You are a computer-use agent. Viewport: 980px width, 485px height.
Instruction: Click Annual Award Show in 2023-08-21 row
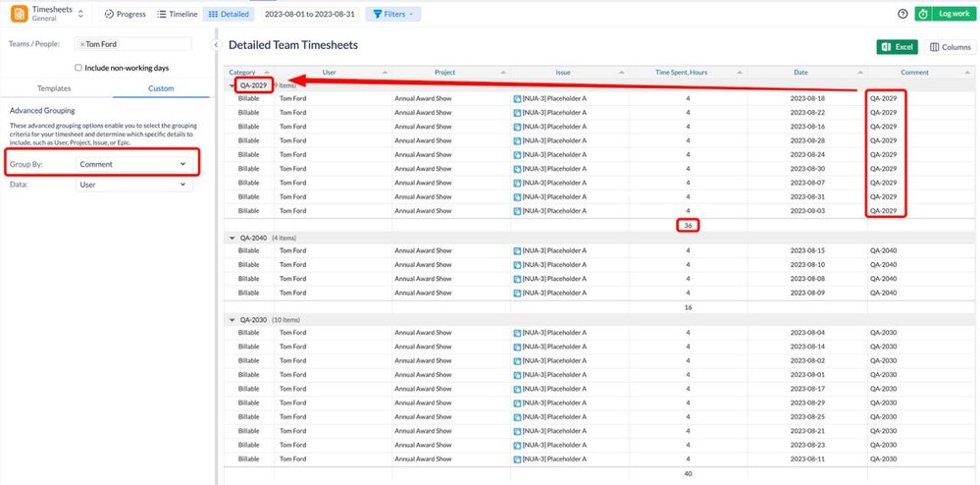click(423, 431)
